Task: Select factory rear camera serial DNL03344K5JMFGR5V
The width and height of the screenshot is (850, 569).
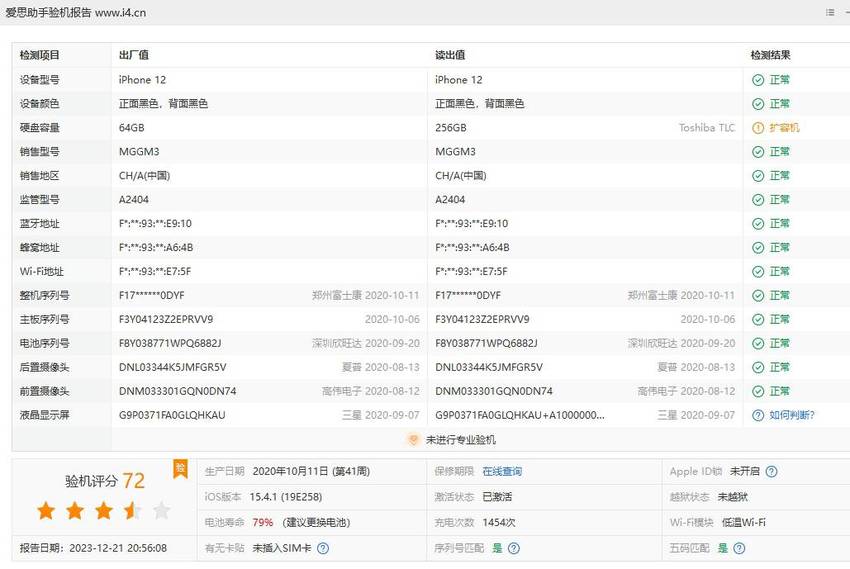Action: point(172,367)
